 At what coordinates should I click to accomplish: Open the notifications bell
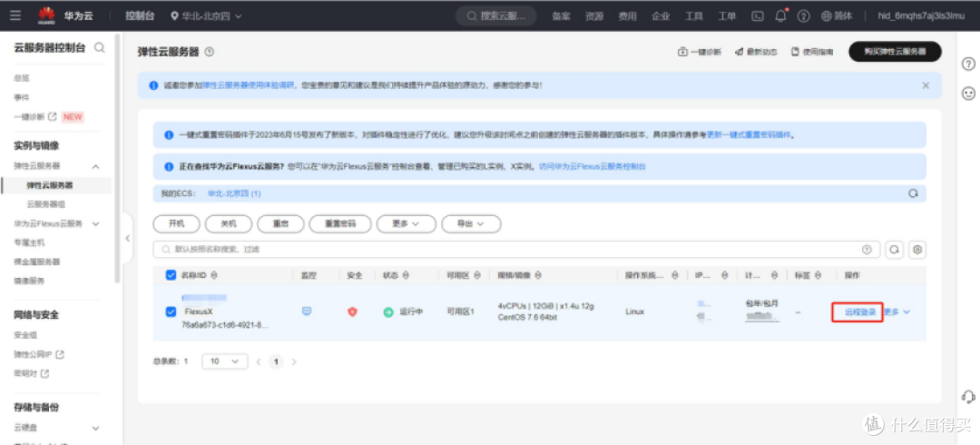click(780, 16)
